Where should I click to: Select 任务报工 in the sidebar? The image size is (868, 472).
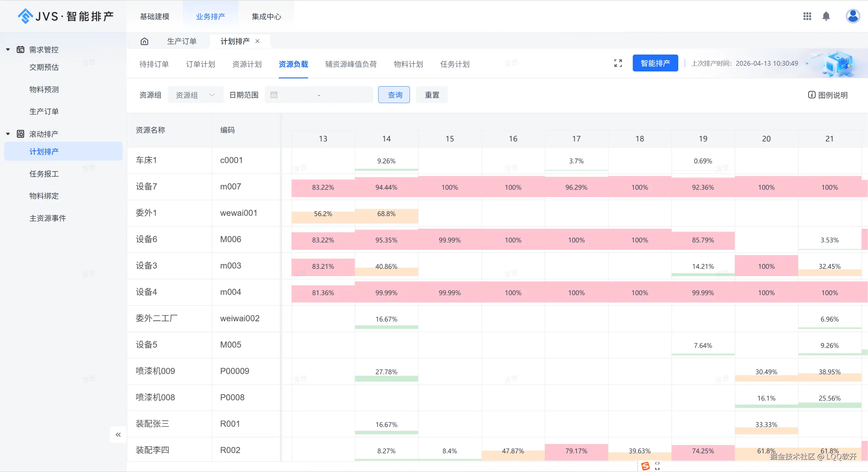[44, 174]
